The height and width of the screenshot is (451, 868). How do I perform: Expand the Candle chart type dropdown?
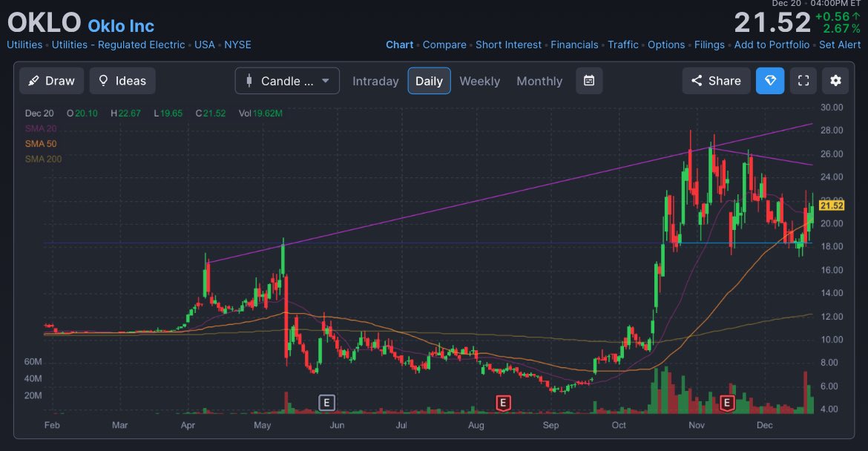tap(287, 81)
